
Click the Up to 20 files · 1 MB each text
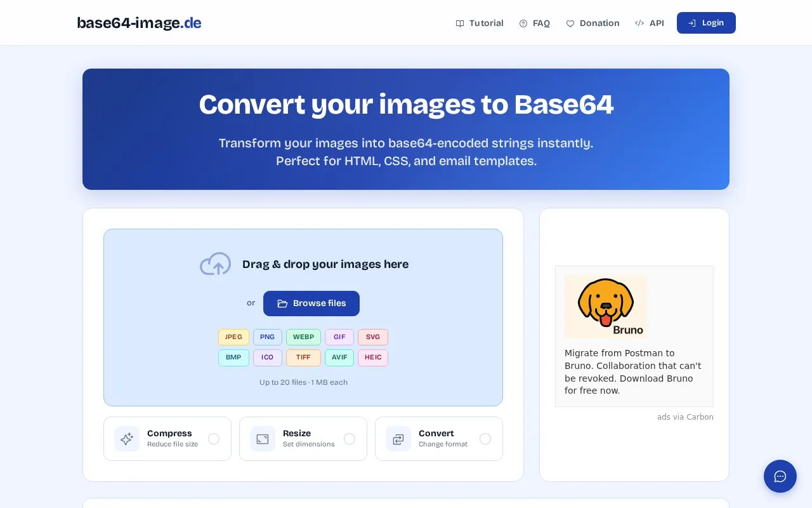(x=303, y=382)
